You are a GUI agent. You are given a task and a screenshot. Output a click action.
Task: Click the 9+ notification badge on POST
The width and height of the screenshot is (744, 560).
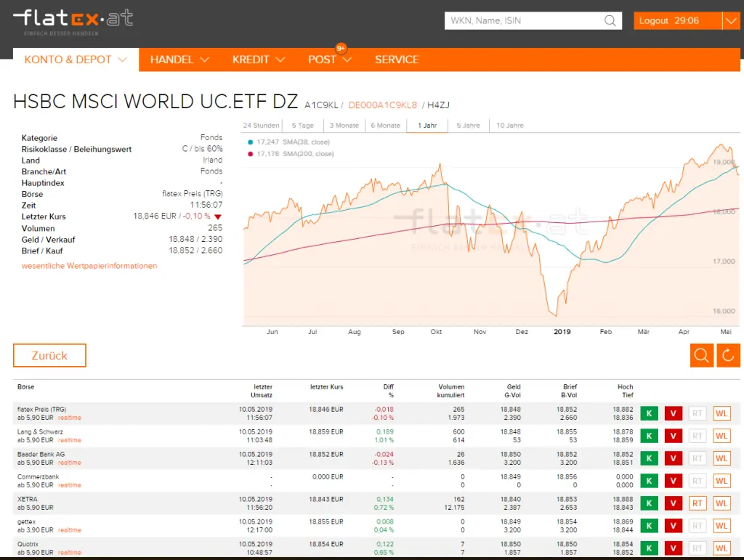pyautogui.click(x=341, y=49)
